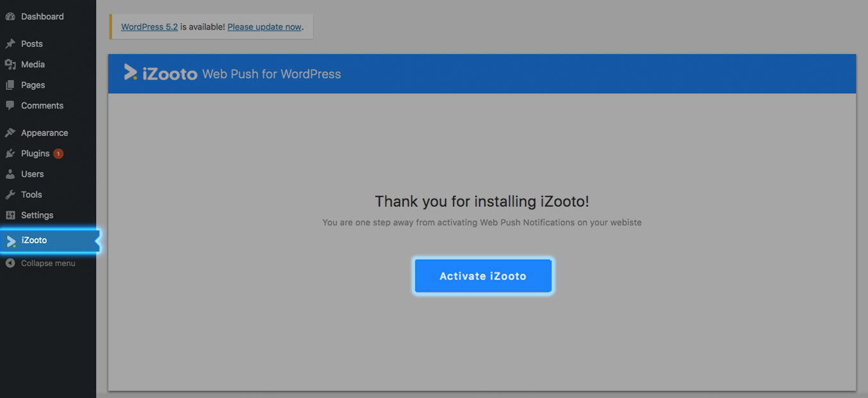Click the Pages icon in sidebar
The image size is (868, 398).
[x=10, y=85]
